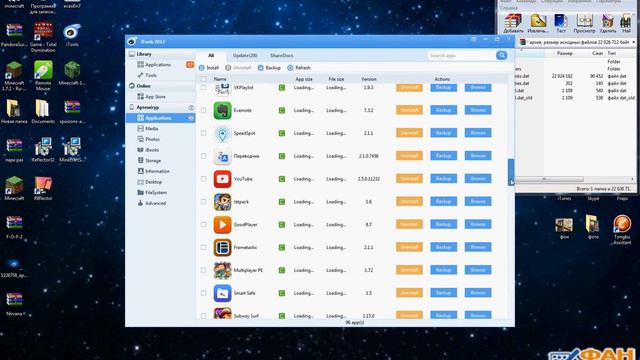Click WinRAR Просмотр (View) toolbar icon

pos(584,23)
